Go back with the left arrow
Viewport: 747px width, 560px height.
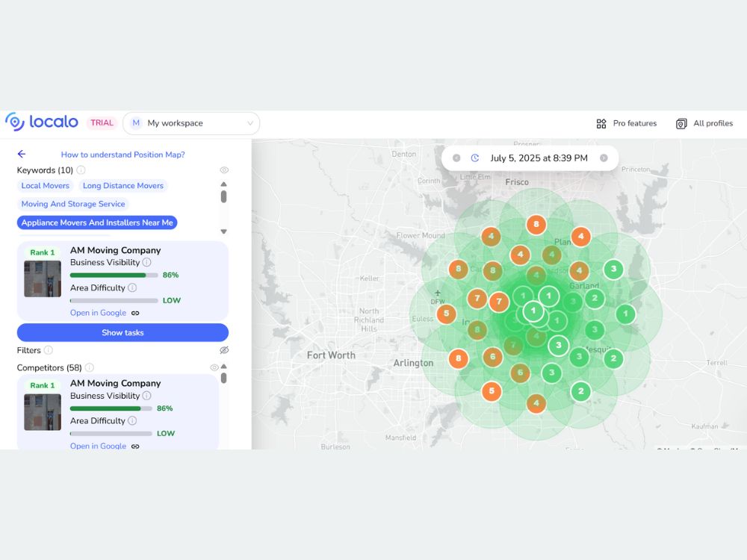pyautogui.click(x=22, y=154)
